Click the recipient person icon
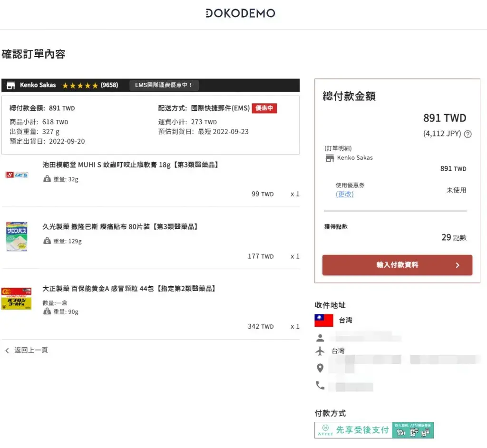The image size is (487, 448). (320, 338)
